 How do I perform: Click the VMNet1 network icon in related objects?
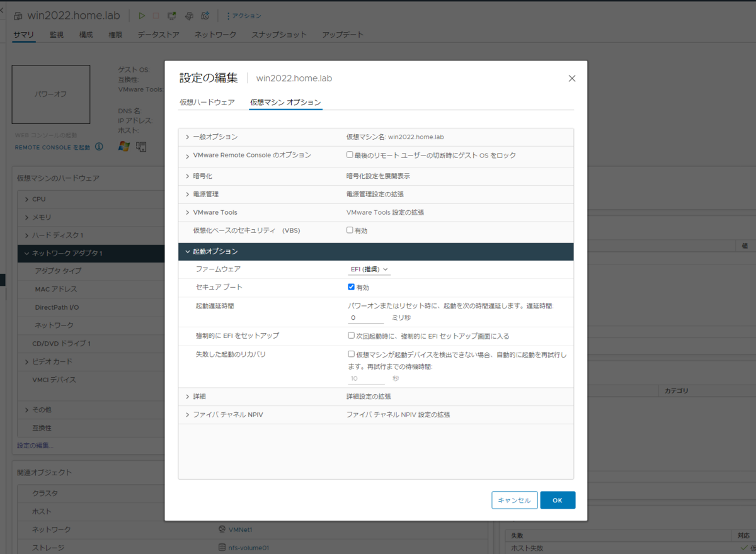click(222, 529)
